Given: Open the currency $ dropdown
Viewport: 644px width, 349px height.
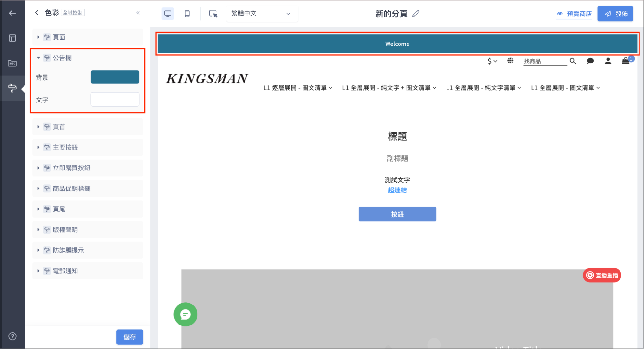Looking at the screenshot, I should point(492,61).
